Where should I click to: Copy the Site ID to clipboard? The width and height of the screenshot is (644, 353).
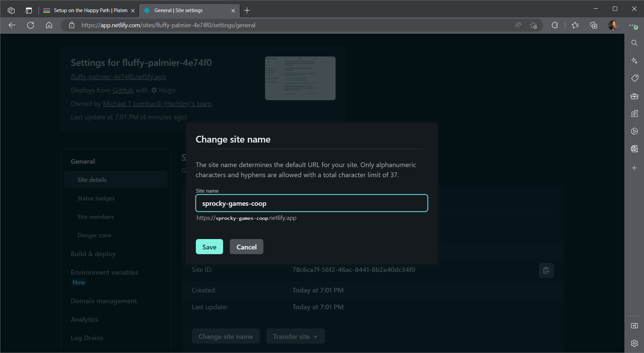546,270
